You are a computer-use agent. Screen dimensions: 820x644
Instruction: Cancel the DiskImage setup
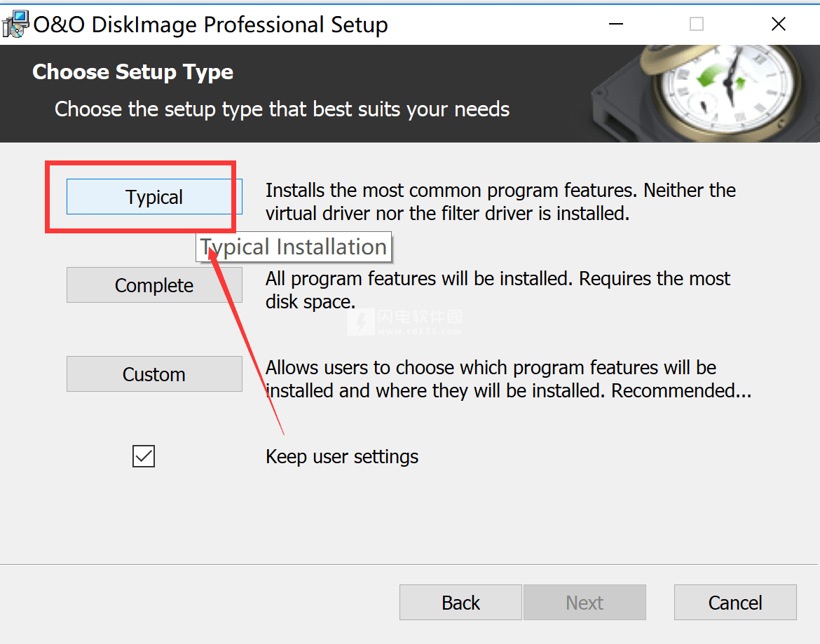(735, 603)
